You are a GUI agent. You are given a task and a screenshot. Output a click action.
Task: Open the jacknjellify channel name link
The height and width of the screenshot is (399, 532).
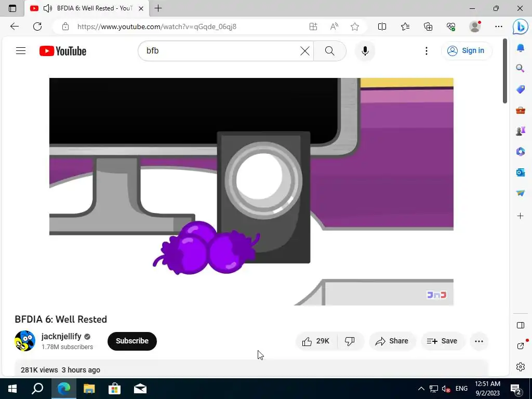click(61, 336)
